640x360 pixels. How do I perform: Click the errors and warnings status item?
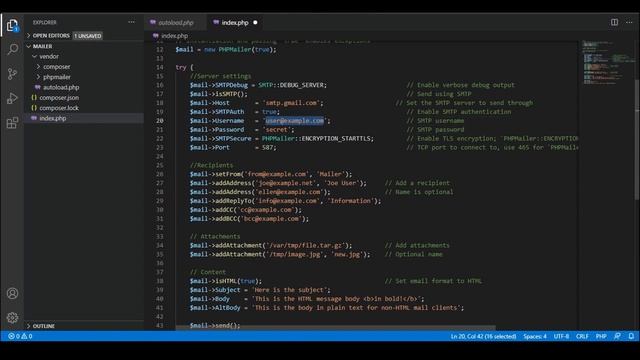20,336
